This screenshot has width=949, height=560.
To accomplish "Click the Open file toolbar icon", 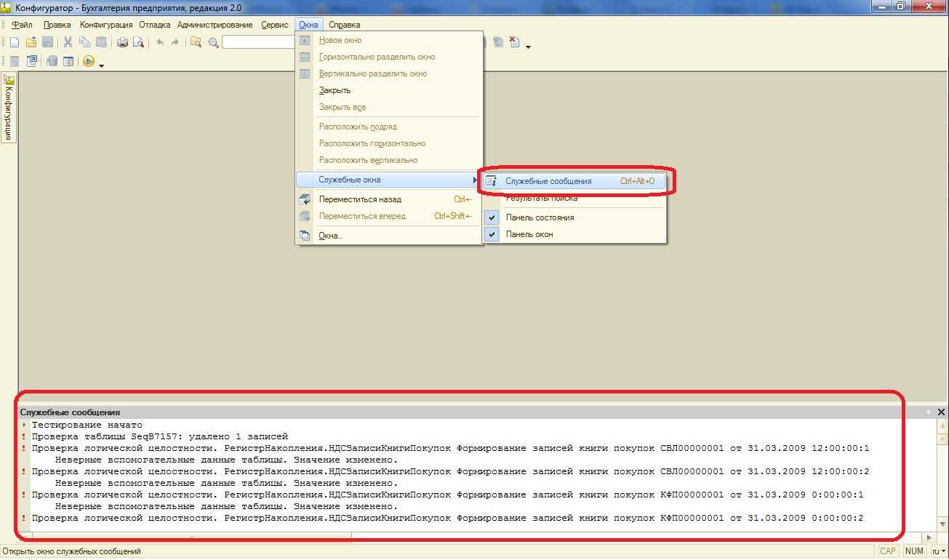I will [x=31, y=42].
